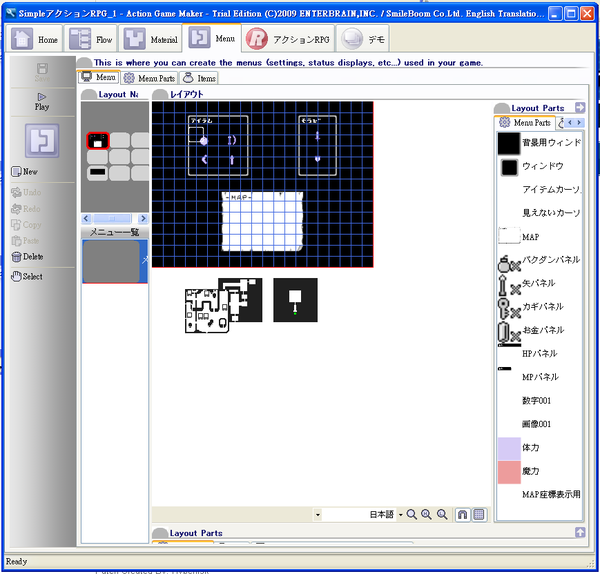Select the layout thumbnail with black bar
This screenshot has width=600, height=574.
[x=98, y=173]
